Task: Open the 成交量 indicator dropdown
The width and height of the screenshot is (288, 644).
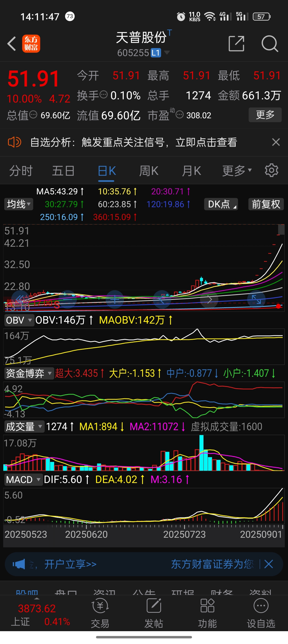Action: click(24, 427)
